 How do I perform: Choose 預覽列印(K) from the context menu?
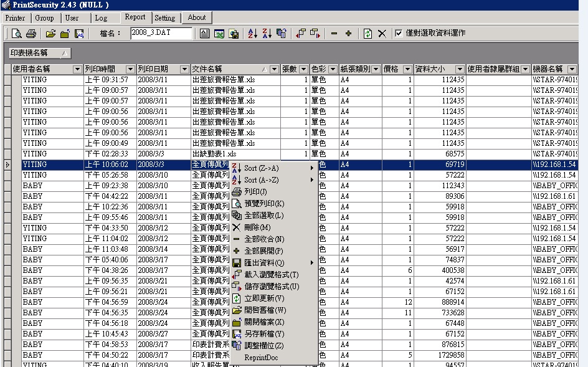264,204
